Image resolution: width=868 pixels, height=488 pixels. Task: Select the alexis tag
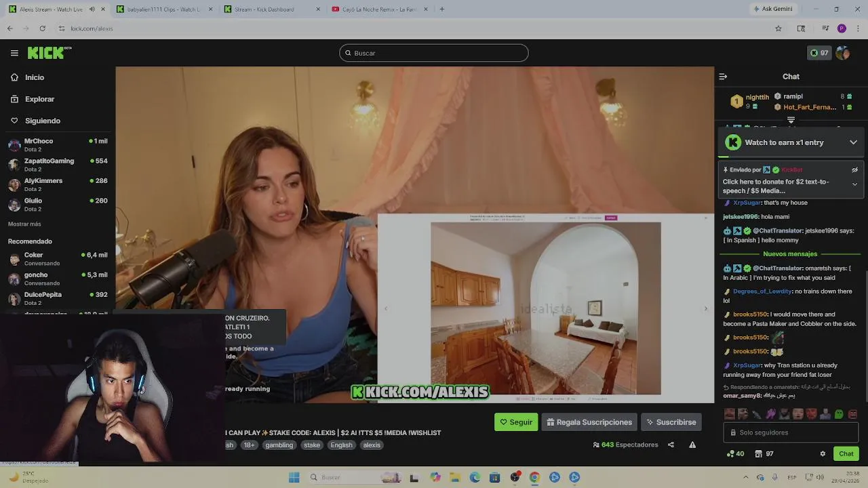tap(372, 445)
